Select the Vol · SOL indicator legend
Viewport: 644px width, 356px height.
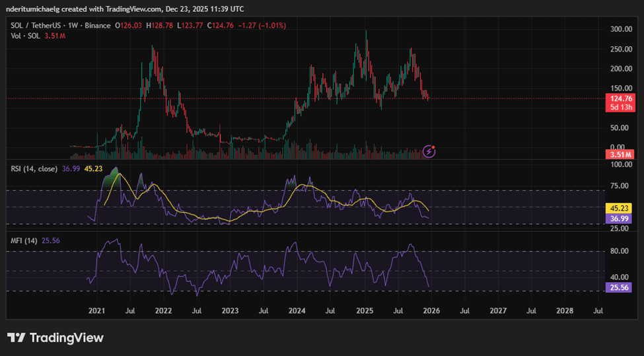point(26,36)
